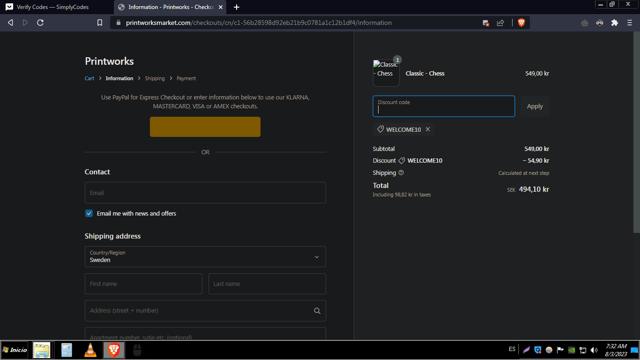Viewport: 640px width, 360px height.
Task: Click the Subtotal 549,00 kr value
Action: pyautogui.click(x=536, y=149)
